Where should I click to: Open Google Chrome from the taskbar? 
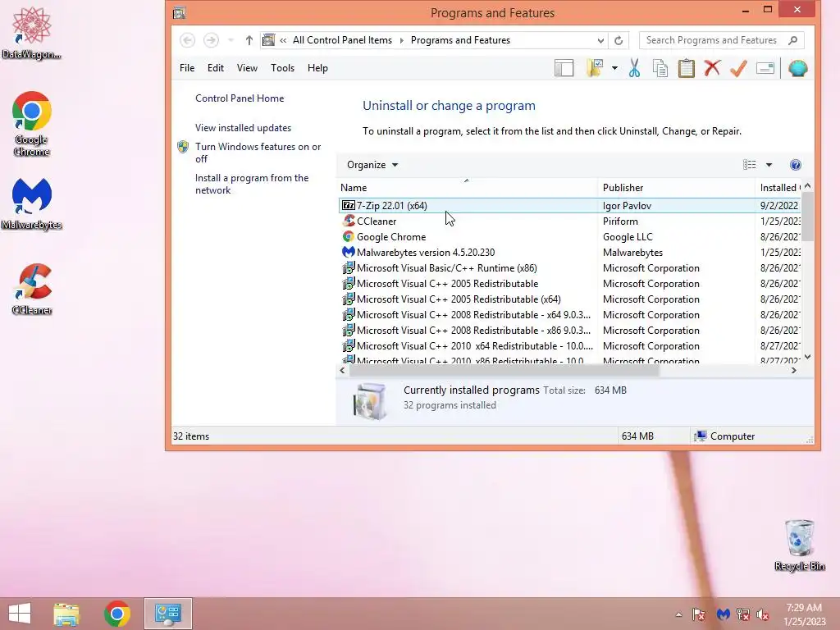[x=117, y=614]
